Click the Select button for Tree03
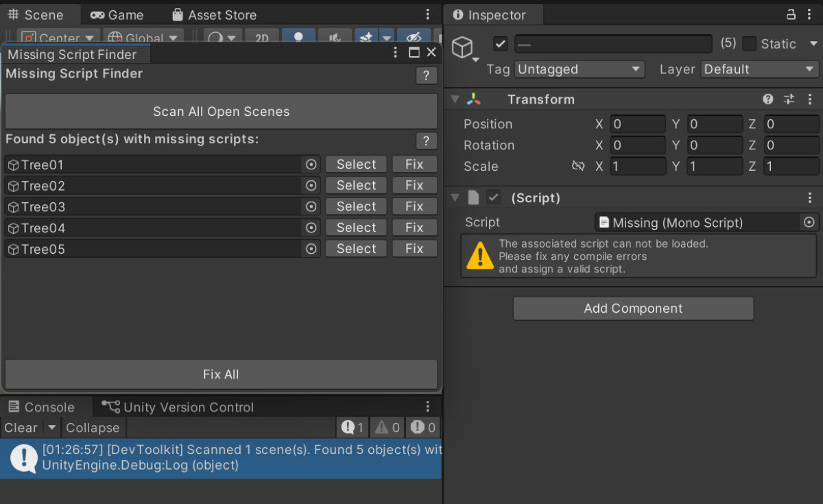Image resolution: width=823 pixels, height=504 pixels. [x=356, y=206]
